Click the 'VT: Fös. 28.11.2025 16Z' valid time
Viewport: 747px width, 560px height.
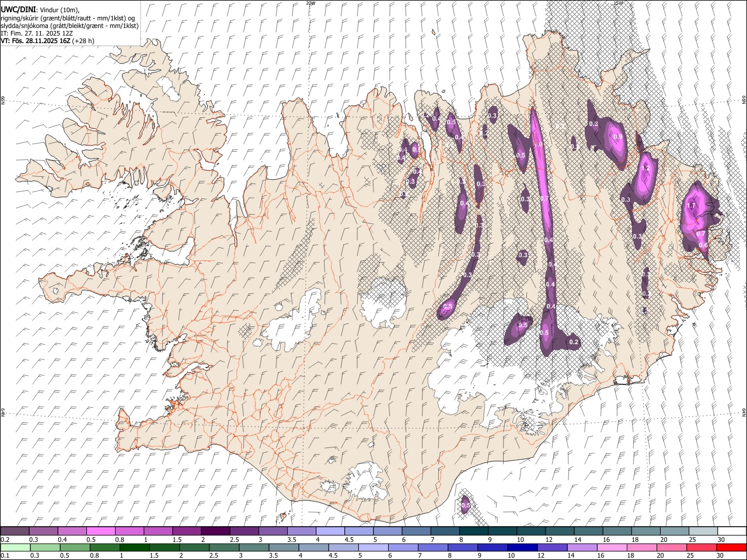coord(36,41)
